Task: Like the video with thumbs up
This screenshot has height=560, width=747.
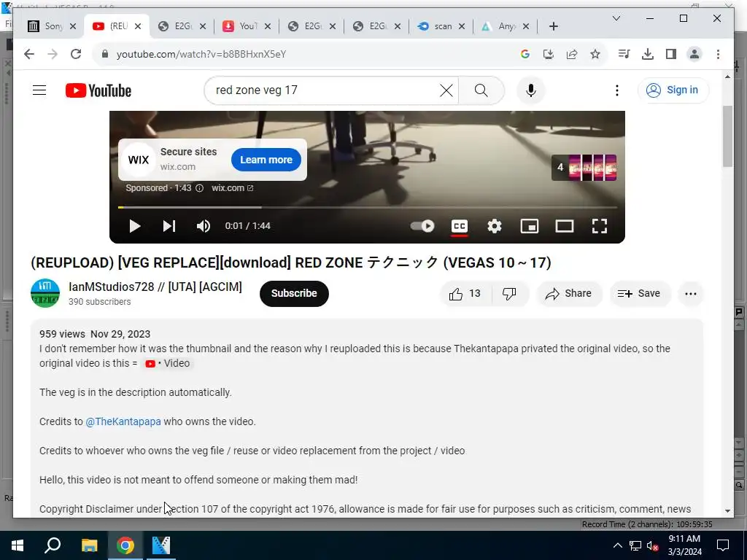Action: click(x=465, y=294)
